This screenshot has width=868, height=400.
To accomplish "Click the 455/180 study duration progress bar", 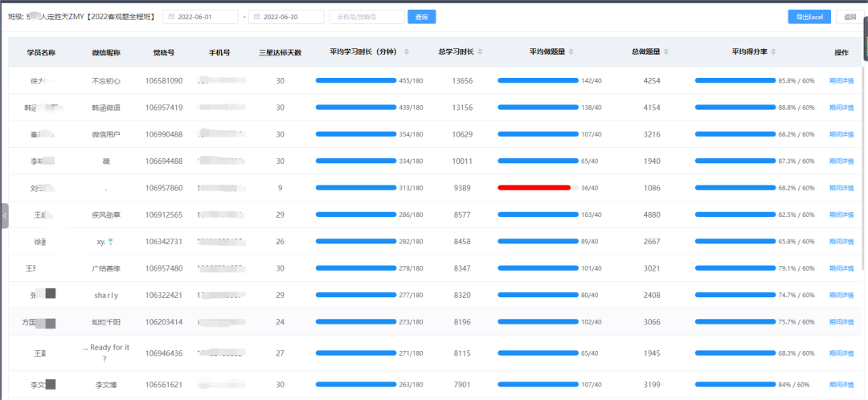I will (x=356, y=81).
